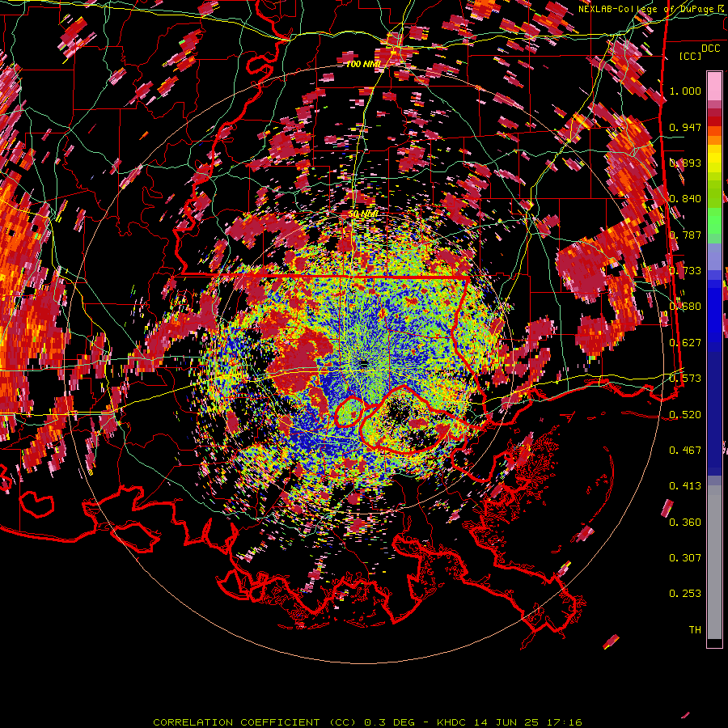Select the 0.307 legend value
This screenshot has height=728, width=728.
685,558
